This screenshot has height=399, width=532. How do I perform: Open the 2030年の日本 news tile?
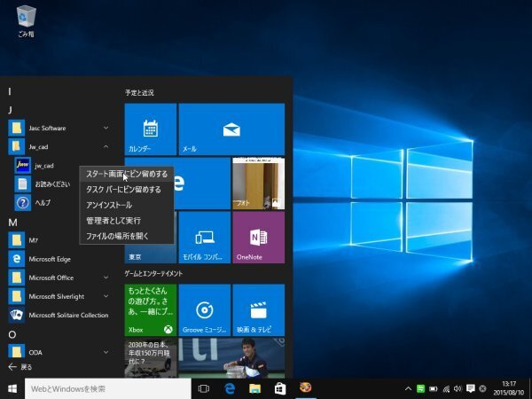tap(151, 358)
